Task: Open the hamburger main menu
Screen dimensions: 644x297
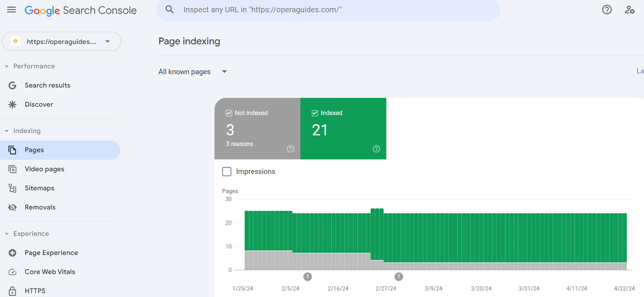Action: (x=11, y=10)
